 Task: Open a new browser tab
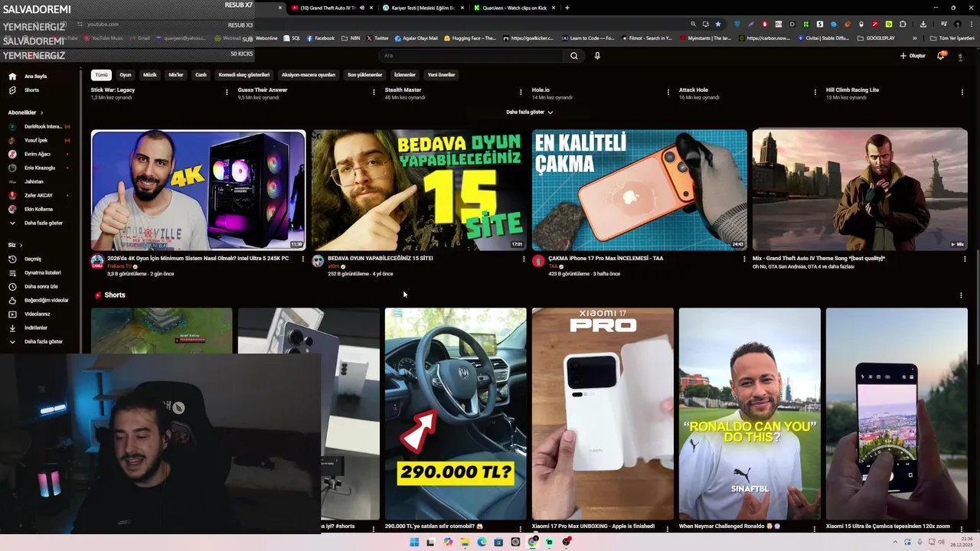(x=567, y=8)
